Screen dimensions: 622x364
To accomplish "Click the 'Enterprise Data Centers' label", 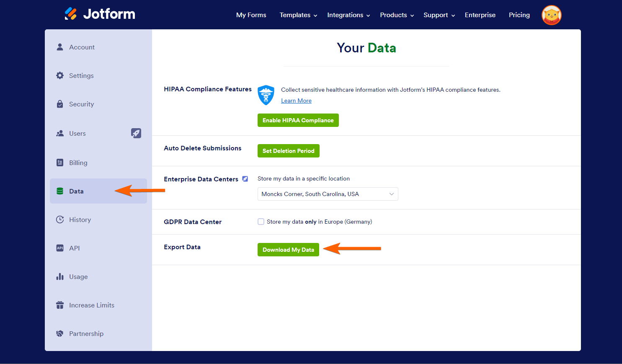I will (201, 179).
